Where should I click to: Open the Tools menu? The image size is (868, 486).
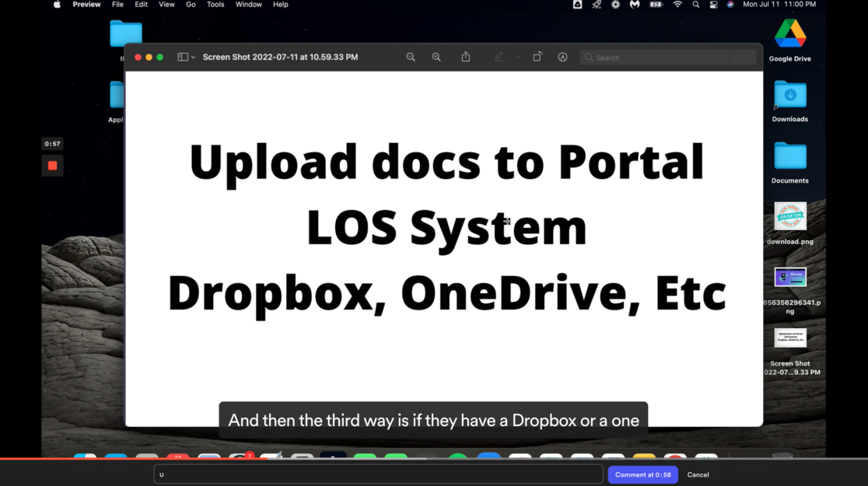[x=215, y=5]
